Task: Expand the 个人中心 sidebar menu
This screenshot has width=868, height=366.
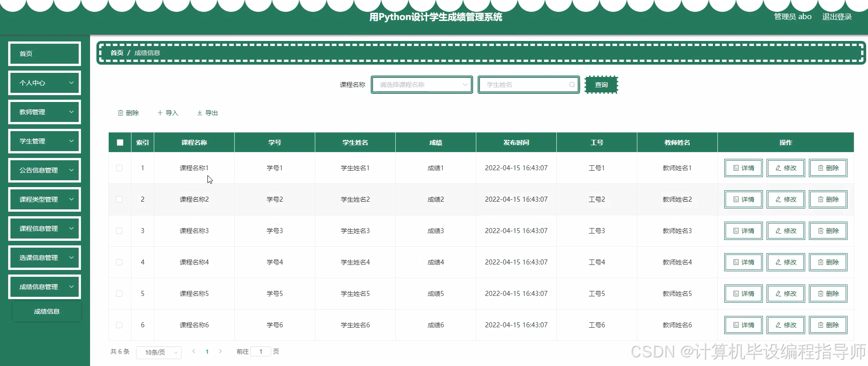Action: (x=45, y=83)
